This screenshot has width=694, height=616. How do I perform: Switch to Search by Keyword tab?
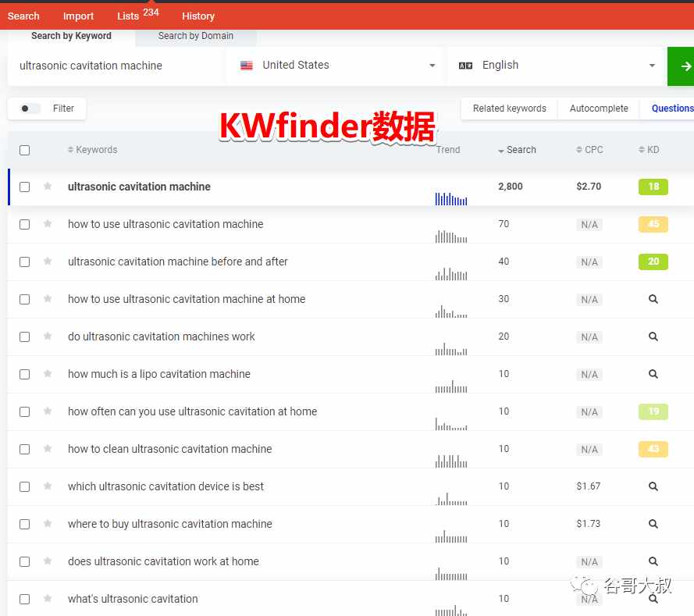point(71,36)
